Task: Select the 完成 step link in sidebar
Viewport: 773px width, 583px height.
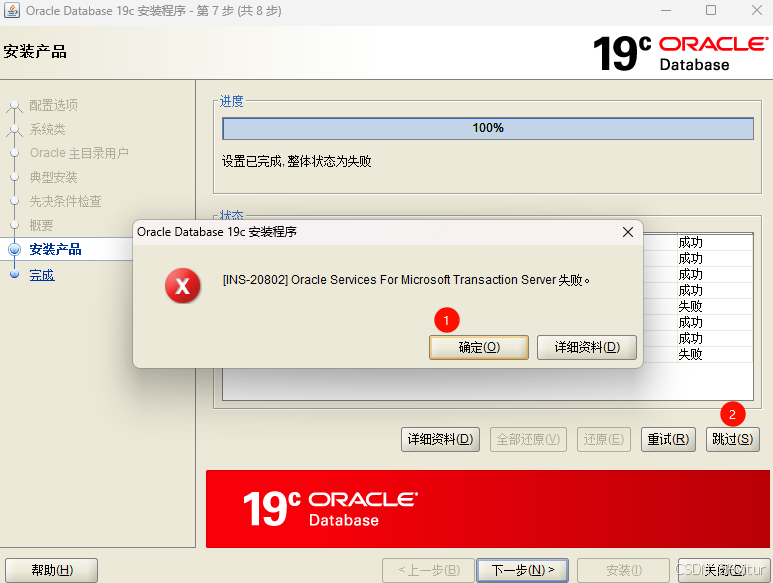Action: (42, 275)
